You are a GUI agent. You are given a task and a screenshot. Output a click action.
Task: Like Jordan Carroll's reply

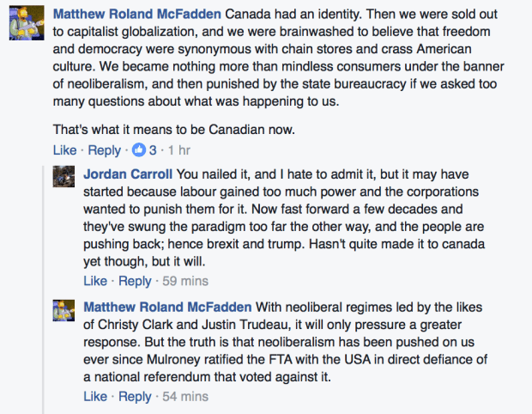95,281
